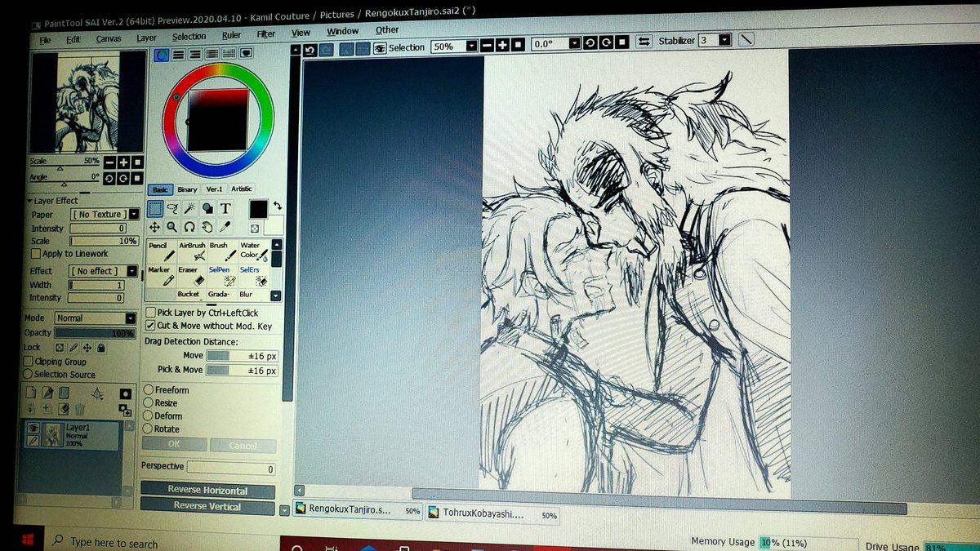Choose the Marker tool
The height and width of the screenshot is (551, 980).
click(162, 276)
